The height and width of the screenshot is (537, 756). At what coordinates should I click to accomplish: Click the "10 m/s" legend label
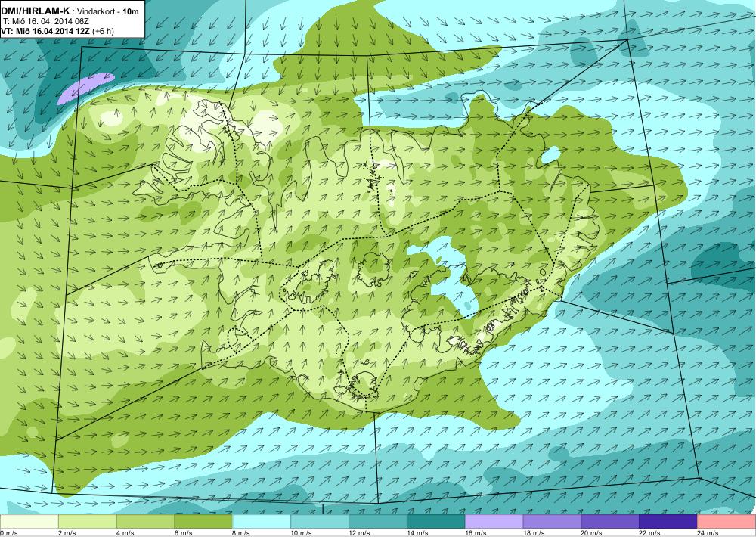tap(302, 533)
